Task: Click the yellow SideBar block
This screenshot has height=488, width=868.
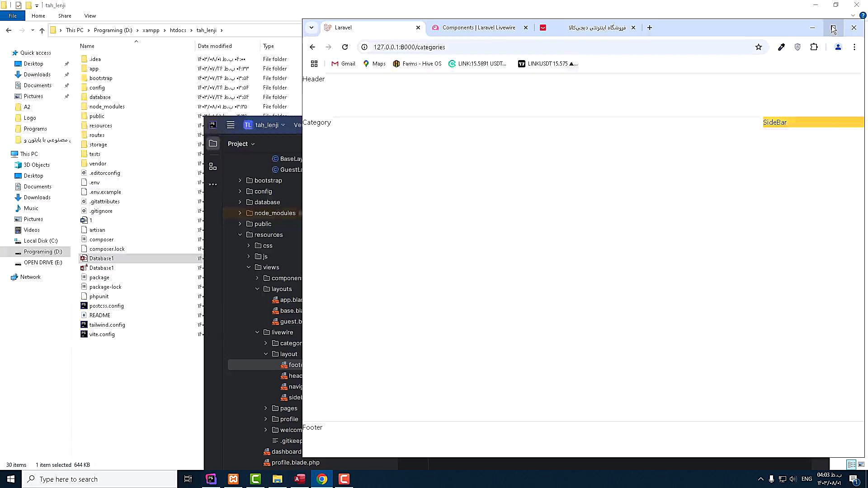Action: (x=813, y=122)
